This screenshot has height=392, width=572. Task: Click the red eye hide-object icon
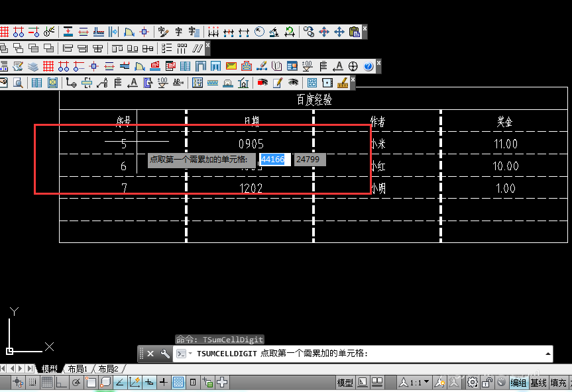pos(262,83)
